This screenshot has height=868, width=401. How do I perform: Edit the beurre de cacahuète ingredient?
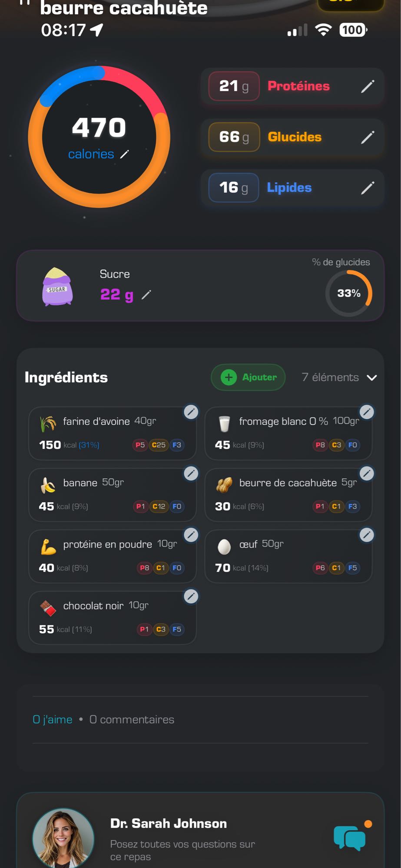[x=367, y=473]
